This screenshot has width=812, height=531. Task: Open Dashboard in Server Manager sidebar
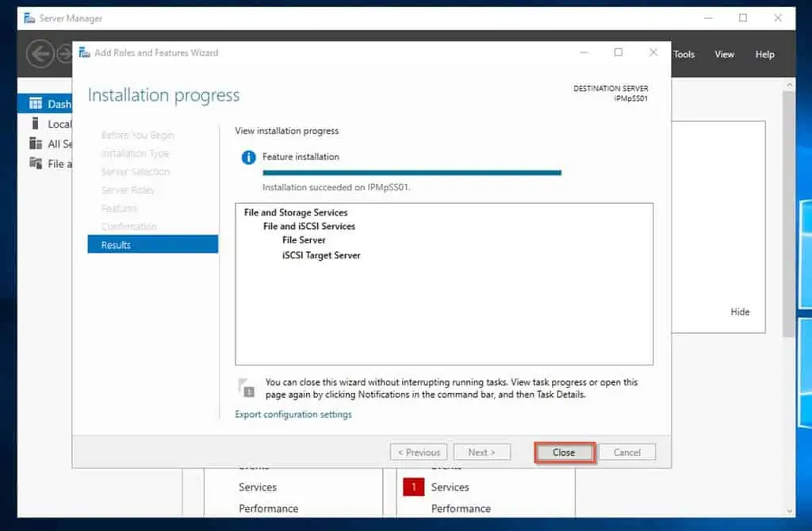(x=45, y=104)
